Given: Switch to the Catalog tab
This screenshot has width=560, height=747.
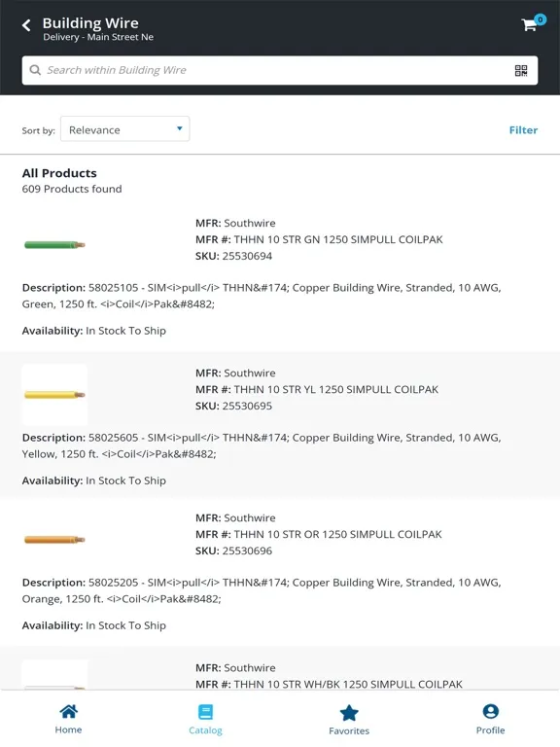Looking at the screenshot, I should tap(205, 720).
